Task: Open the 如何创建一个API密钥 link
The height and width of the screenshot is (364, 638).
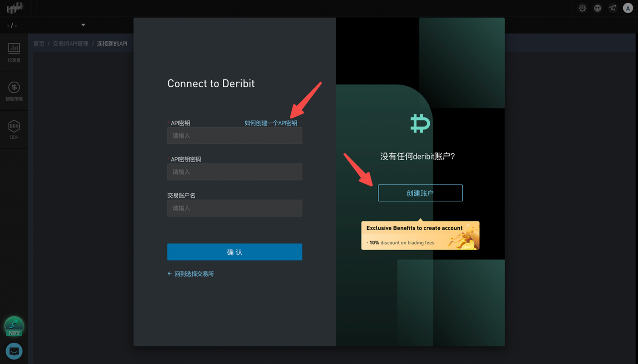Action: coord(271,123)
